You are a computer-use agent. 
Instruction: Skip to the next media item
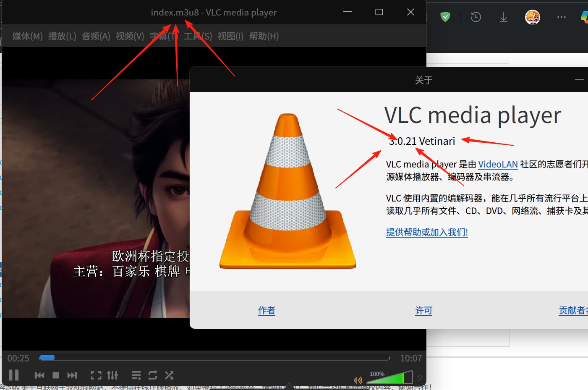72,375
